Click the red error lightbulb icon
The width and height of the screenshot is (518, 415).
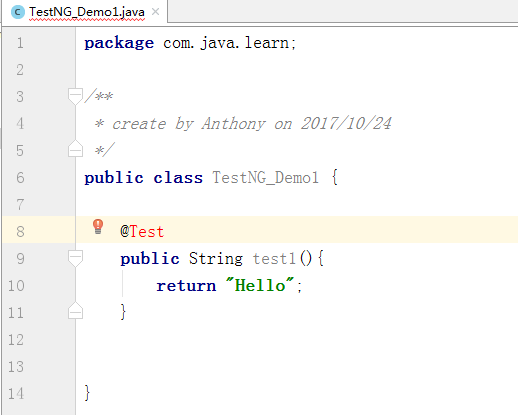tap(98, 227)
